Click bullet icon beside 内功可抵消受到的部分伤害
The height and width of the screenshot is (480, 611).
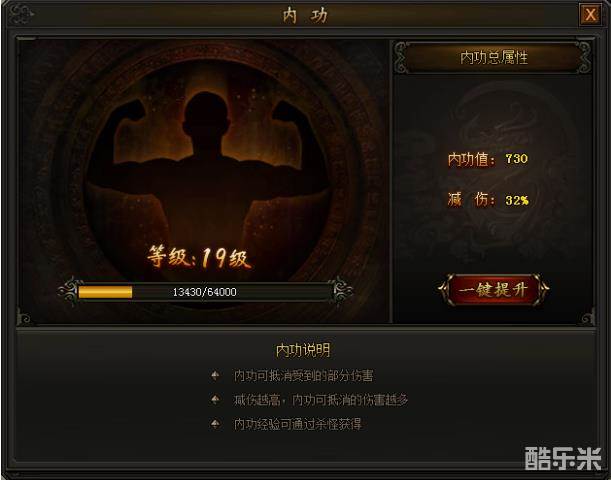click(x=215, y=376)
